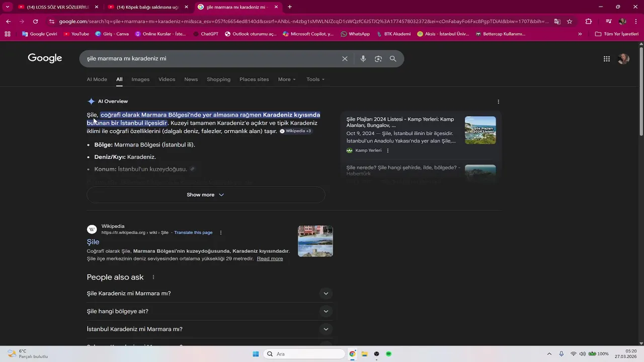Open Google Çeviri bookmark
Viewport: 644px width, 362px height.
[39, 34]
